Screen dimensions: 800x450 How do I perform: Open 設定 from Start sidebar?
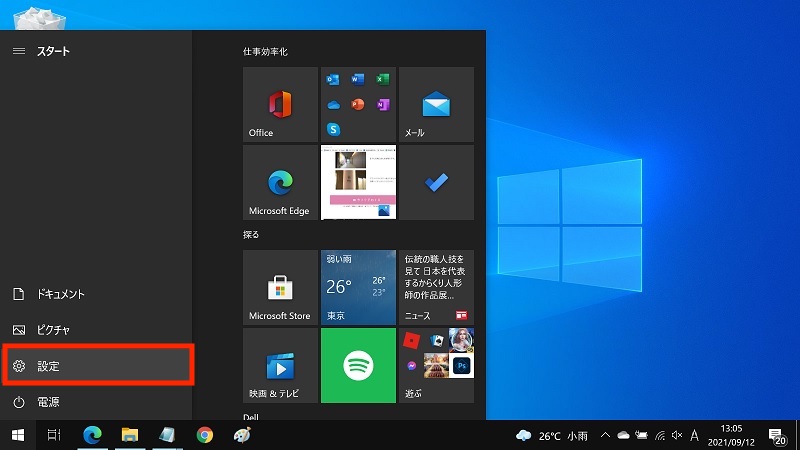click(x=96, y=366)
